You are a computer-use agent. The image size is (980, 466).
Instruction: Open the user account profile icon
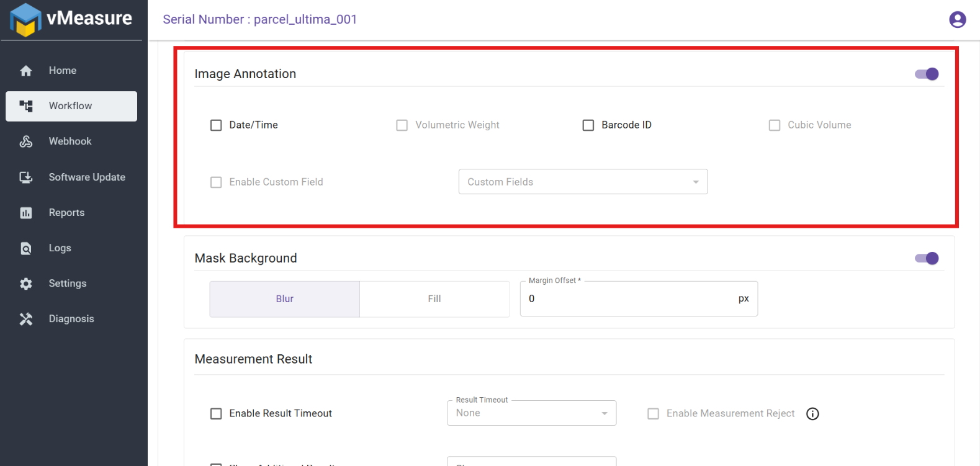(x=957, y=20)
